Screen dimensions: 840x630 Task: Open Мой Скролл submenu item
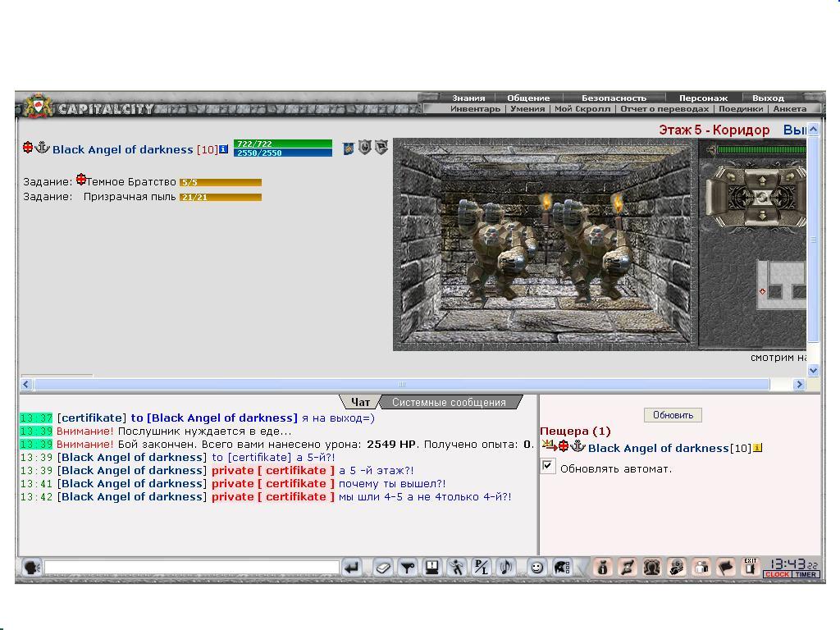click(x=582, y=109)
